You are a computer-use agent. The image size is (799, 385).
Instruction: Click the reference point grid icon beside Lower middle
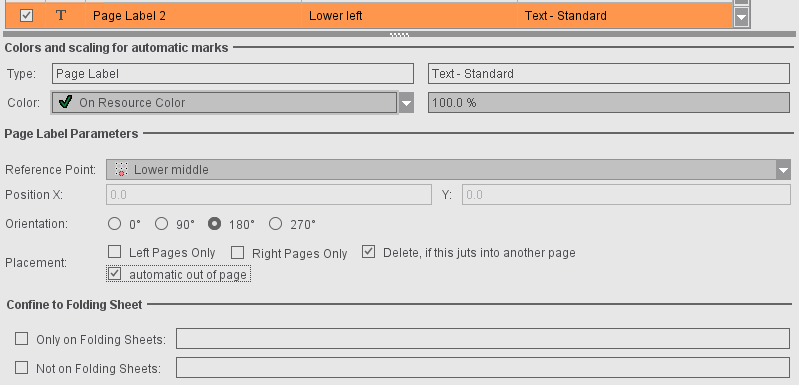tap(121, 170)
